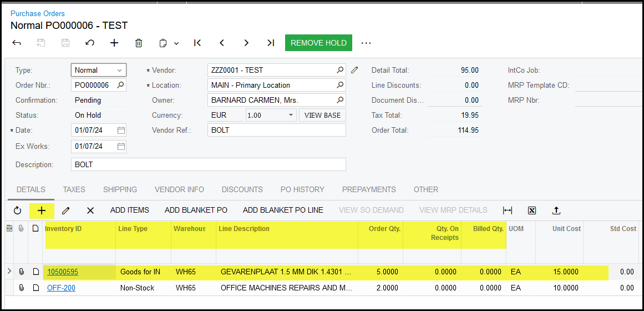644x311 pixels.
Task: Open the Type dropdown set to Normal
Action: click(x=99, y=70)
